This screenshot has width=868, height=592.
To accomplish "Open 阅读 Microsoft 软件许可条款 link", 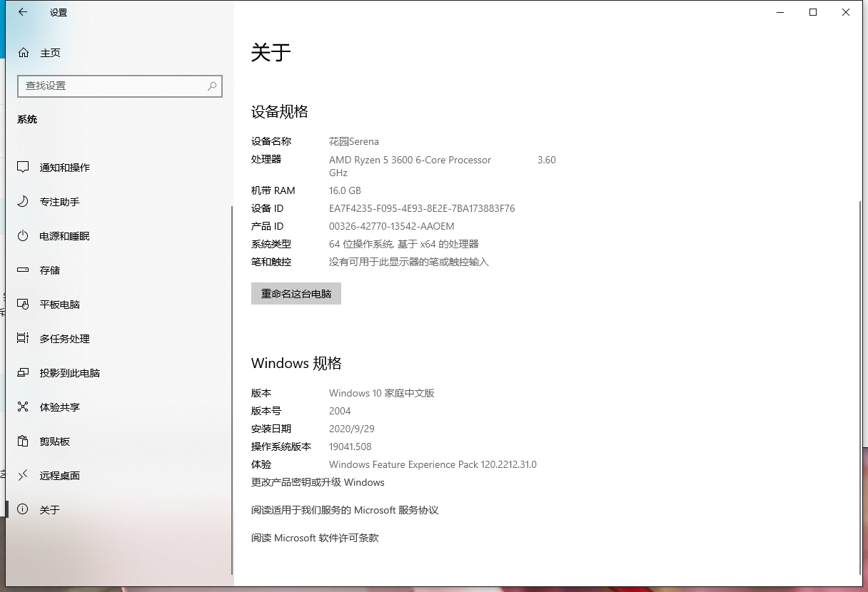I will (x=315, y=538).
